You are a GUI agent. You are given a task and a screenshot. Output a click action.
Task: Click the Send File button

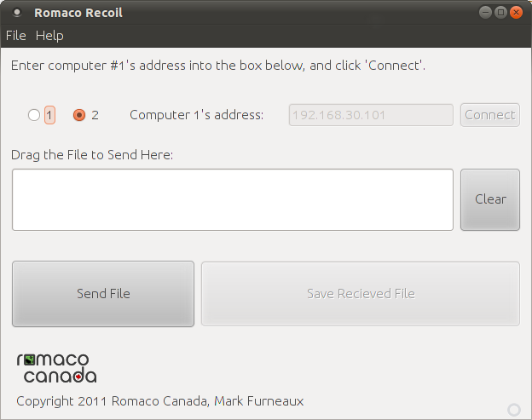(103, 294)
